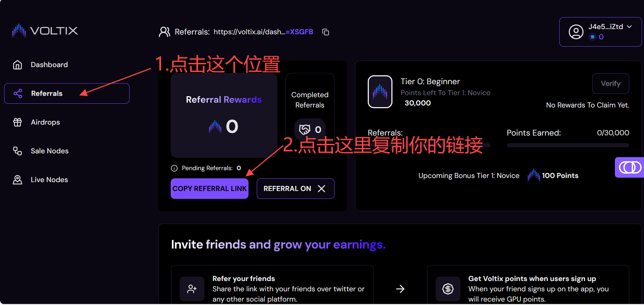Click the handshake Completed Referrals icon
This screenshot has height=305, width=644.
point(305,129)
